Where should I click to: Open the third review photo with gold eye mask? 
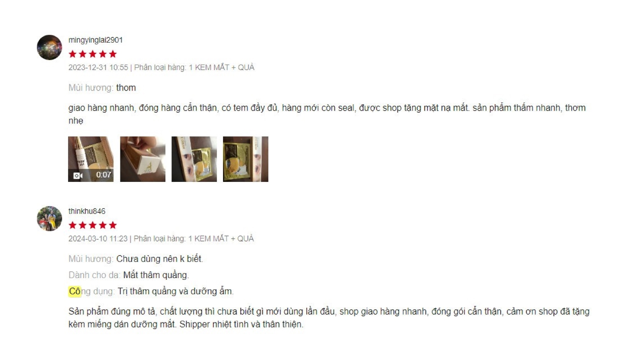[x=194, y=159]
